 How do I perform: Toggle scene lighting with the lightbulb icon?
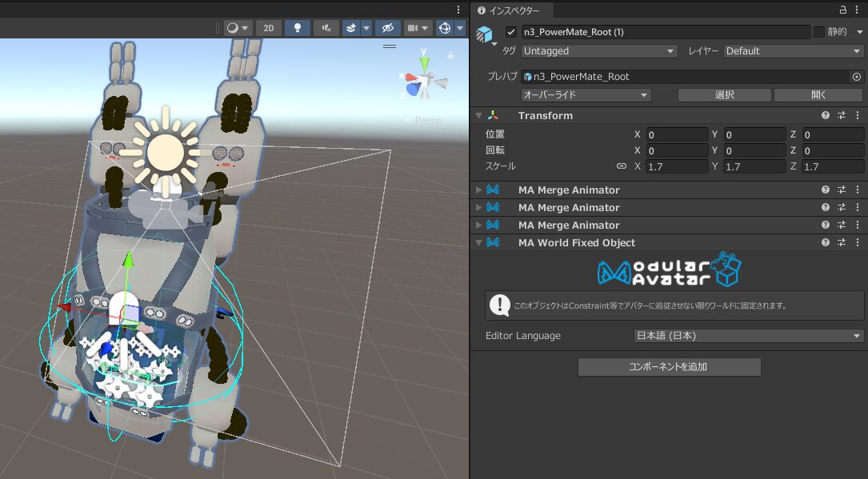[x=298, y=28]
